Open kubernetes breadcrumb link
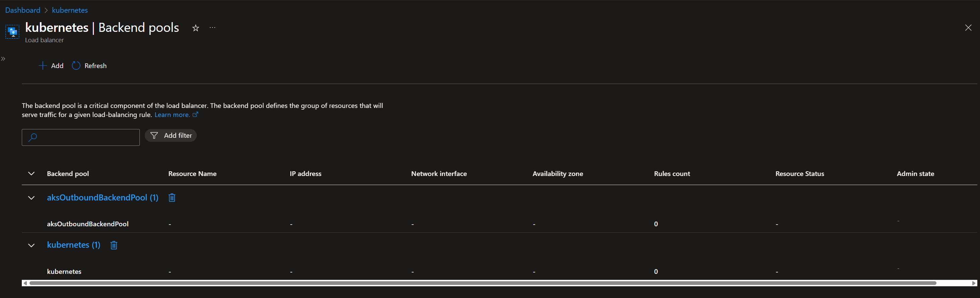Screen dimensions: 980x298 click(x=70, y=10)
